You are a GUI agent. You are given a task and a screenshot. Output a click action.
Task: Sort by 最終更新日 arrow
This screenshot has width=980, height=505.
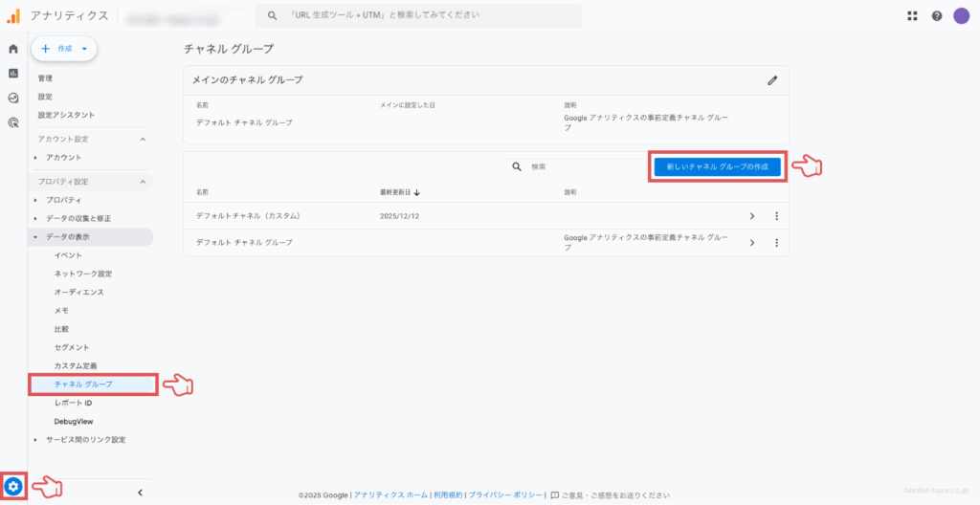click(417, 192)
